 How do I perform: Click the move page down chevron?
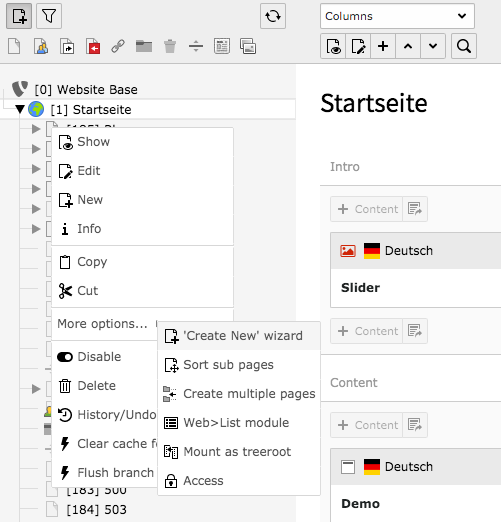[433, 46]
